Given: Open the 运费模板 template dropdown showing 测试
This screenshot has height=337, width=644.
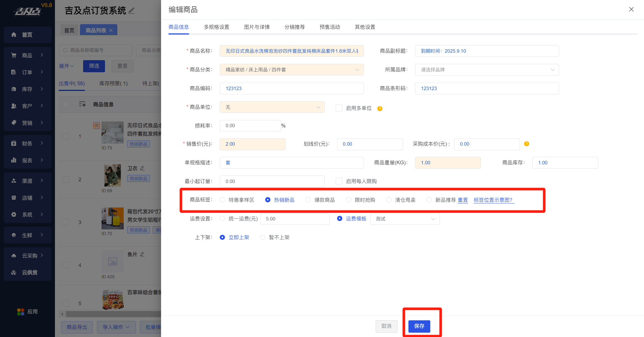Looking at the screenshot, I should click(x=404, y=219).
